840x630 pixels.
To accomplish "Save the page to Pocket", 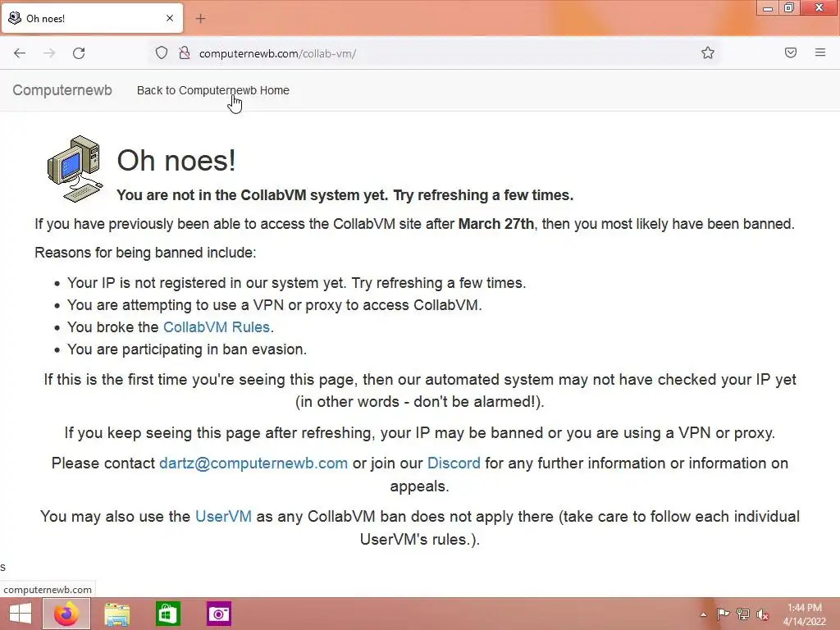I will click(791, 52).
